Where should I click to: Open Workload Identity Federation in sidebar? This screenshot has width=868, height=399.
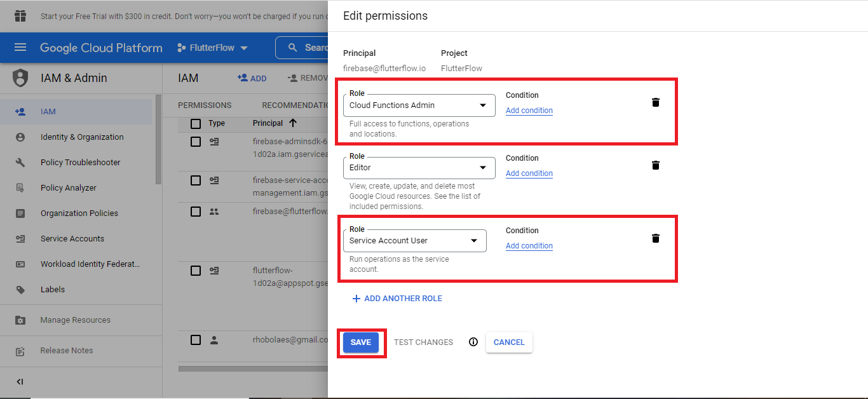[x=76, y=264]
